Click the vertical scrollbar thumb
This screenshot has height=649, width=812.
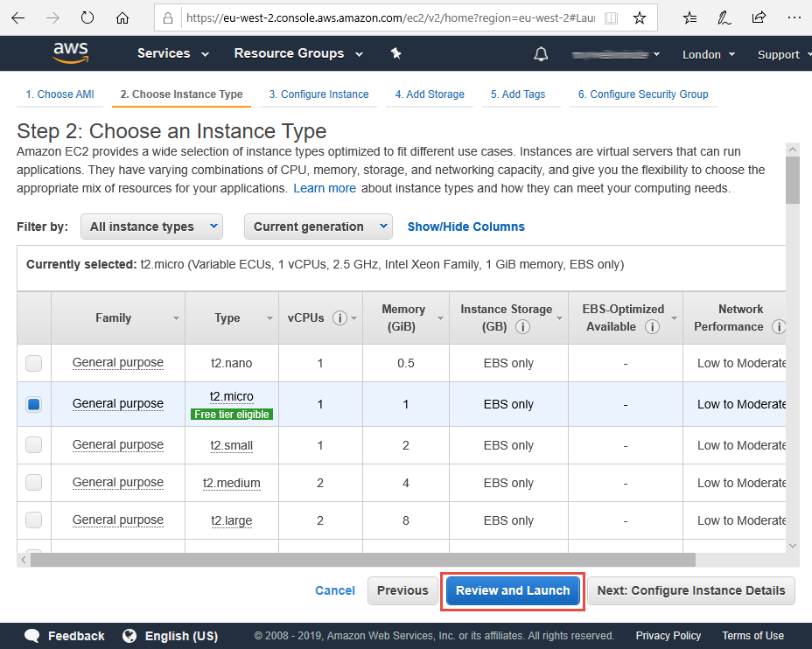click(x=793, y=180)
